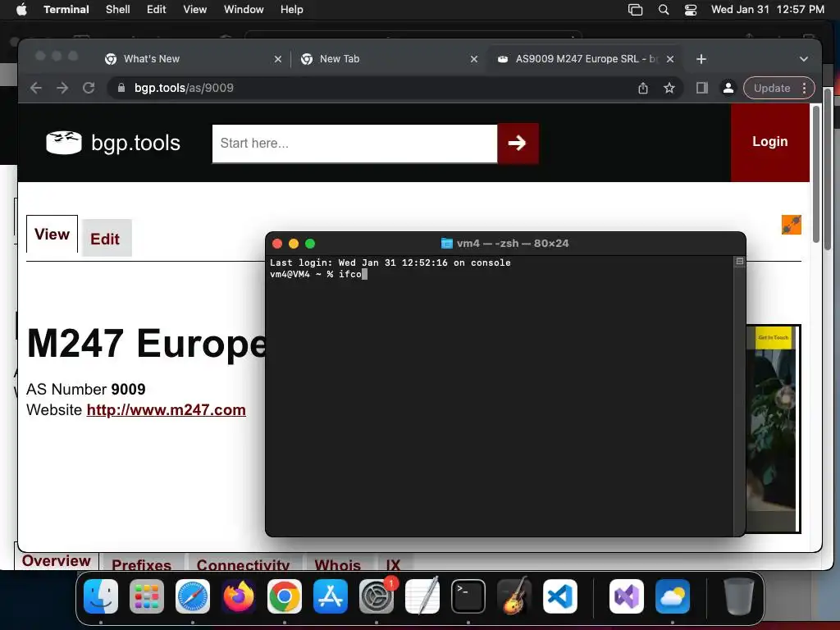Open Finder from the dock
Image resolution: width=840 pixels, height=630 pixels.
point(101,596)
